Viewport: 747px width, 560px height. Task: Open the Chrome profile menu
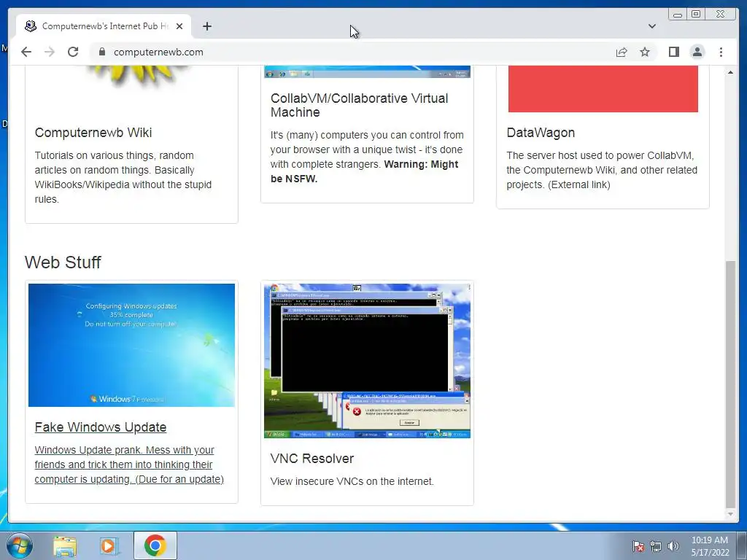[x=697, y=52]
